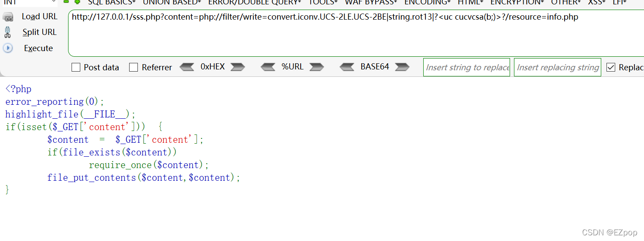This screenshot has width=644, height=241.
Task: Open the ERROR/DOUBLE QUERY dropdown menu
Action: 254,2
